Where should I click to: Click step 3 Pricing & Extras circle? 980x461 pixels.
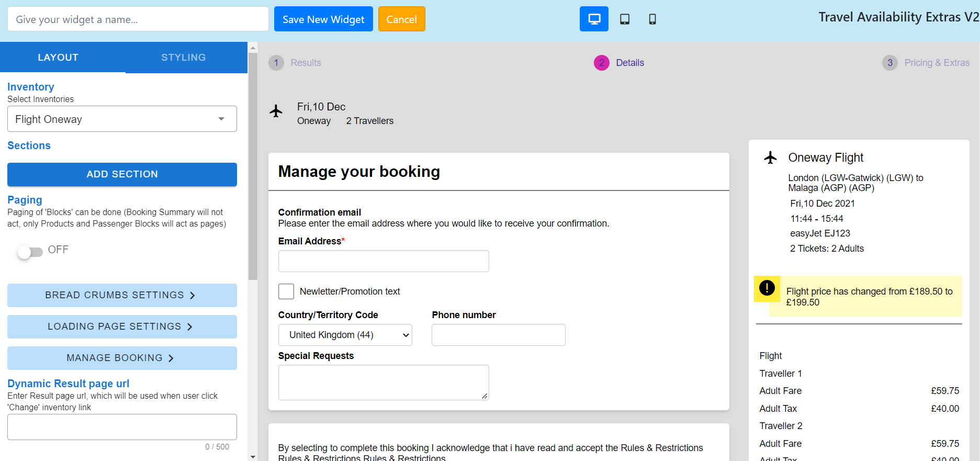pos(890,63)
